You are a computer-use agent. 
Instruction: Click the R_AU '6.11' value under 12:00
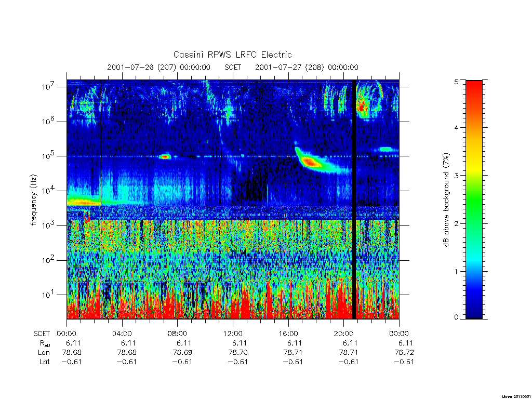click(x=240, y=343)
